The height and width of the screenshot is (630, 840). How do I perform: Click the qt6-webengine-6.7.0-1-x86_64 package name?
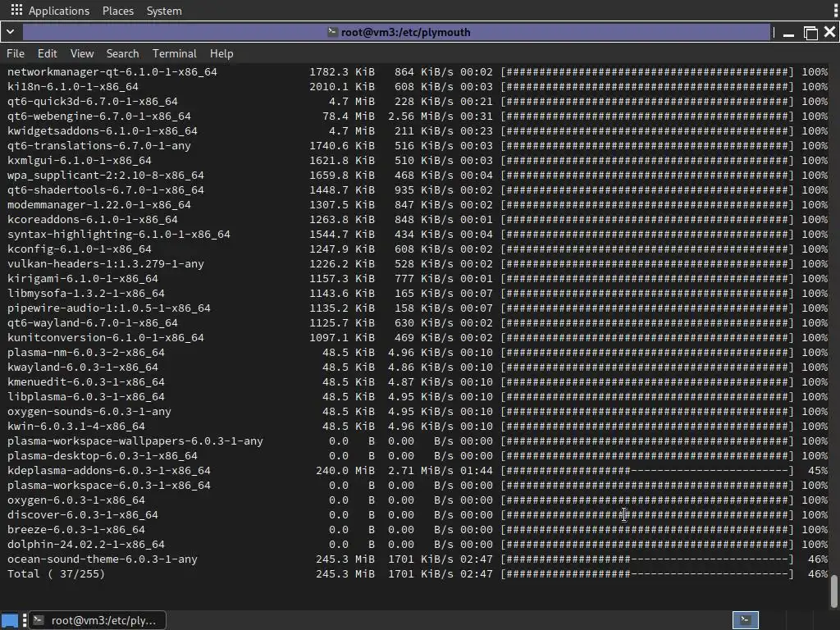click(x=99, y=116)
